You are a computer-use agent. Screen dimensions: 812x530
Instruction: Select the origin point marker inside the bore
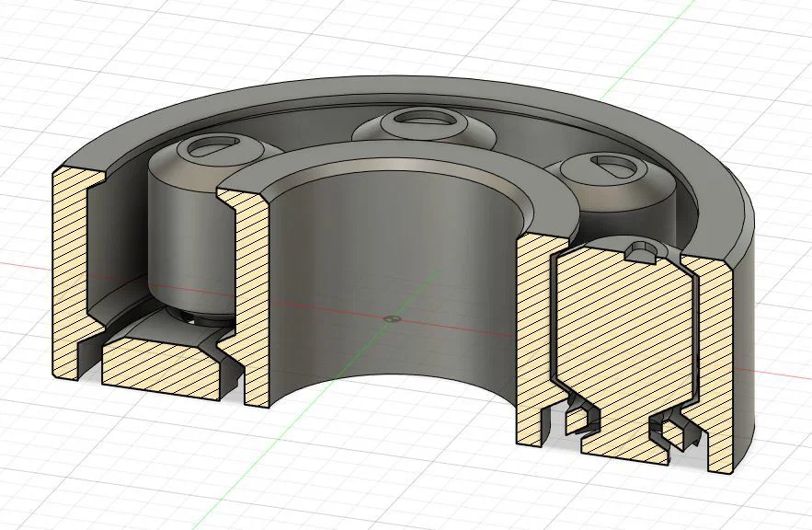[x=393, y=318]
